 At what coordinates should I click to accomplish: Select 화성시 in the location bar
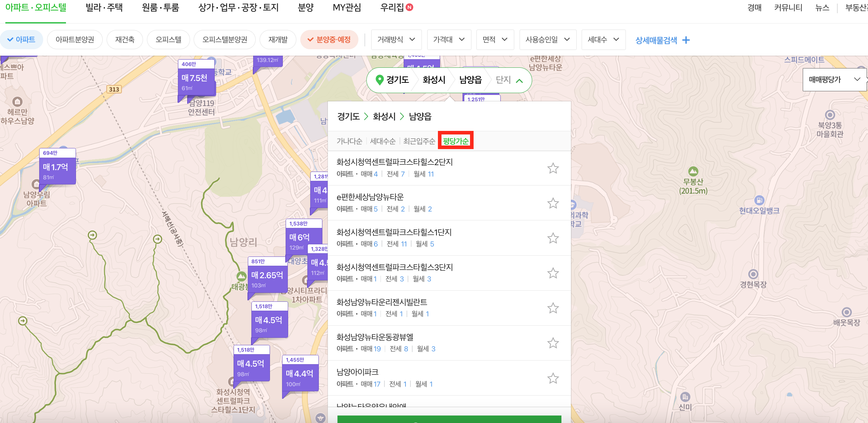click(x=434, y=80)
